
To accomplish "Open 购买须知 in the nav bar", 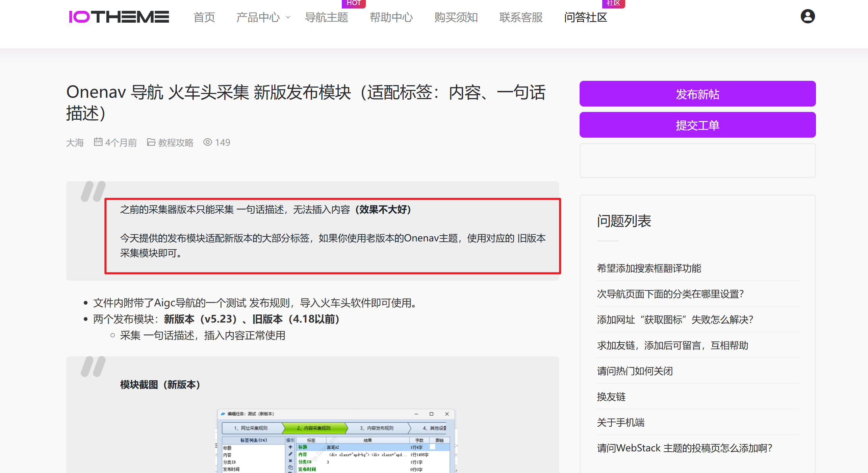I will point(456,17).
